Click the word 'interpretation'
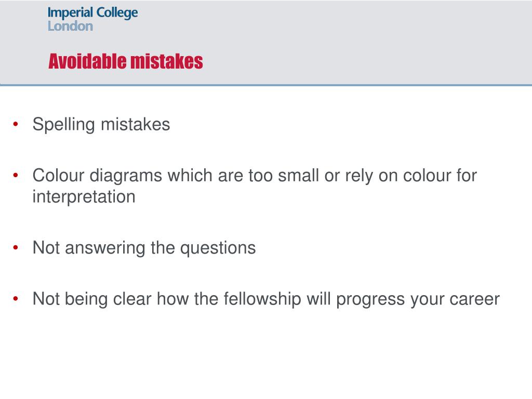 84,197
